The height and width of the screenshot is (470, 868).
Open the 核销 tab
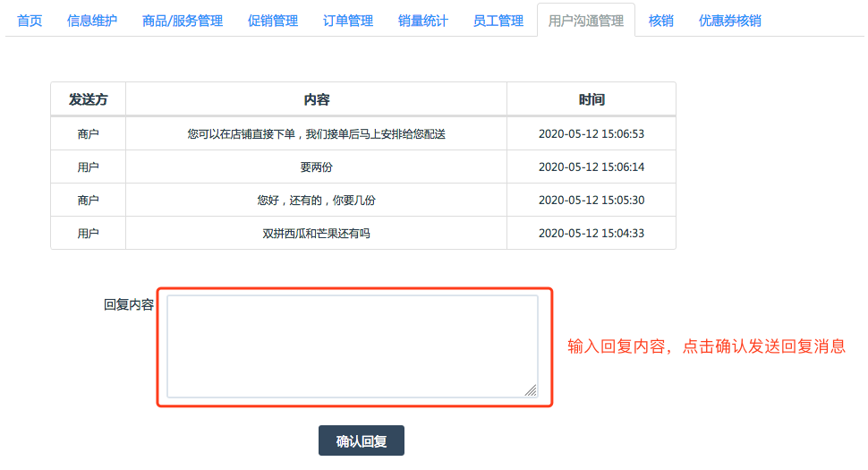[661, 21]
